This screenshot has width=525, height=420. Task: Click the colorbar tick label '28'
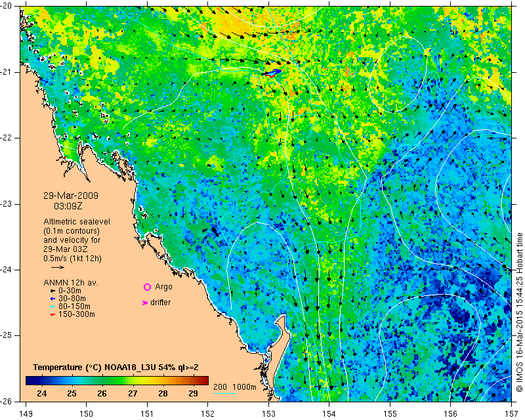tap(163, 393)
